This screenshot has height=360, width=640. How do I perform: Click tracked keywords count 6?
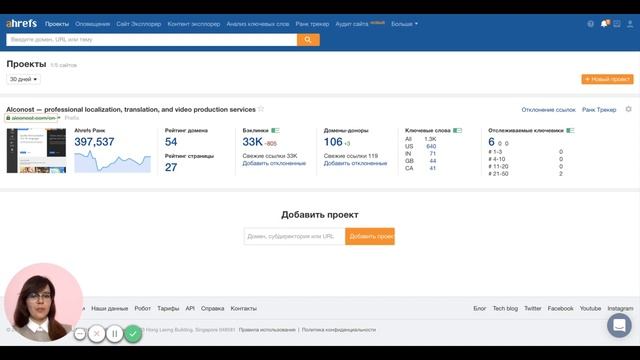pyautogui.click(x=491, y=142)
